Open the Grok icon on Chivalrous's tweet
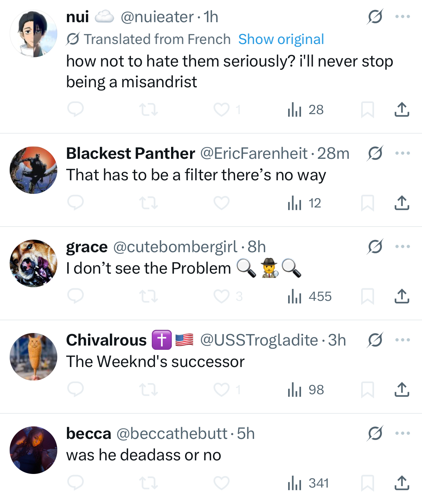 click(375, 340)
